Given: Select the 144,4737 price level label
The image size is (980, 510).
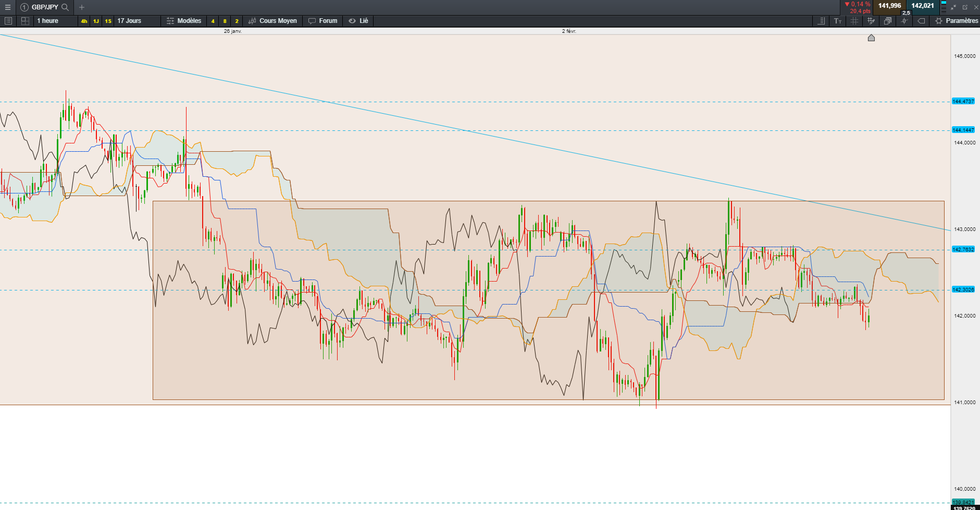Looking at the screenshot, I should click(963, 101).
